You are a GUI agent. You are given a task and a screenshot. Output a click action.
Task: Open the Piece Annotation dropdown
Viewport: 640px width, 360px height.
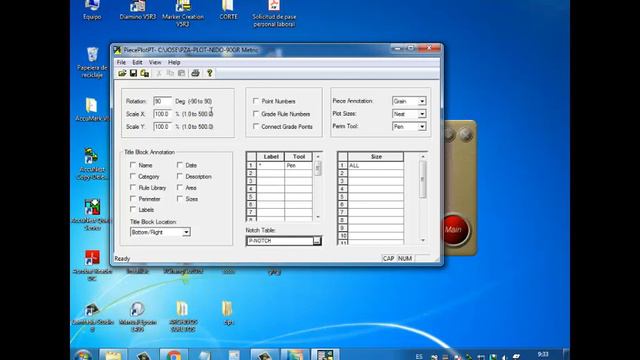coord(422,101)
